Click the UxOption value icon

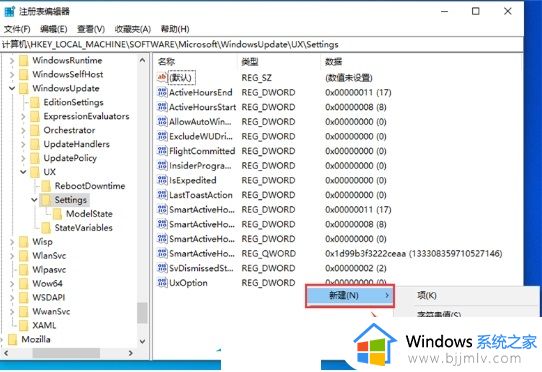coord(162,282)
